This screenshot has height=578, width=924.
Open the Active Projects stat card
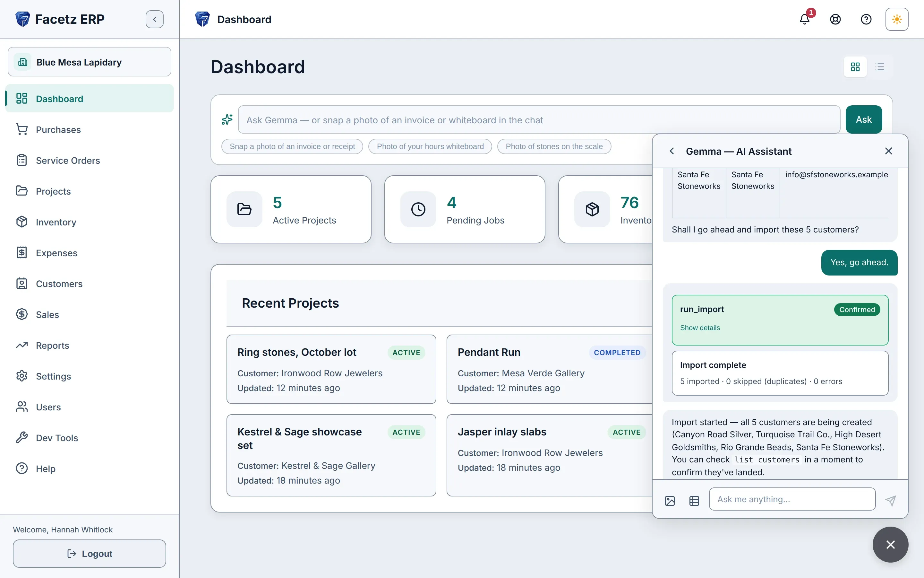[x=291, y=209]
